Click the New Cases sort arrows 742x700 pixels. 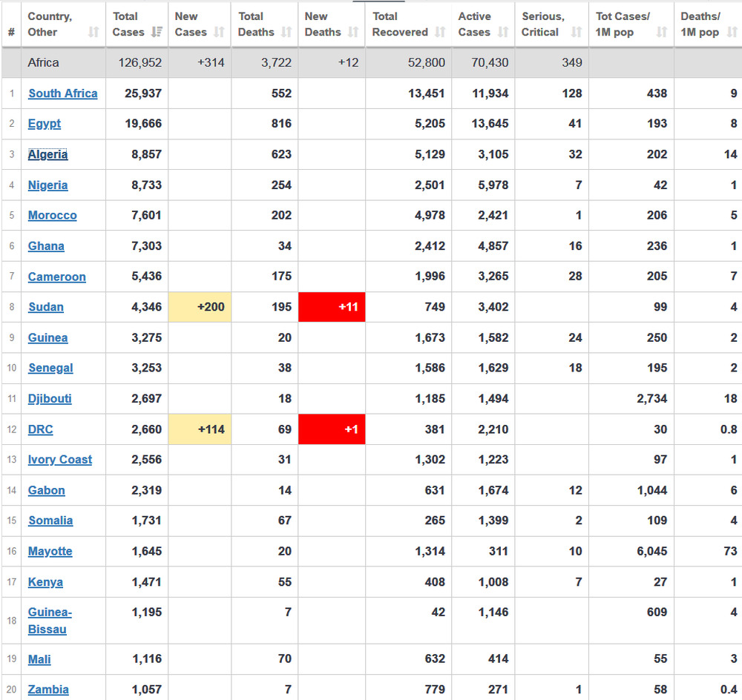click(219, 32)
